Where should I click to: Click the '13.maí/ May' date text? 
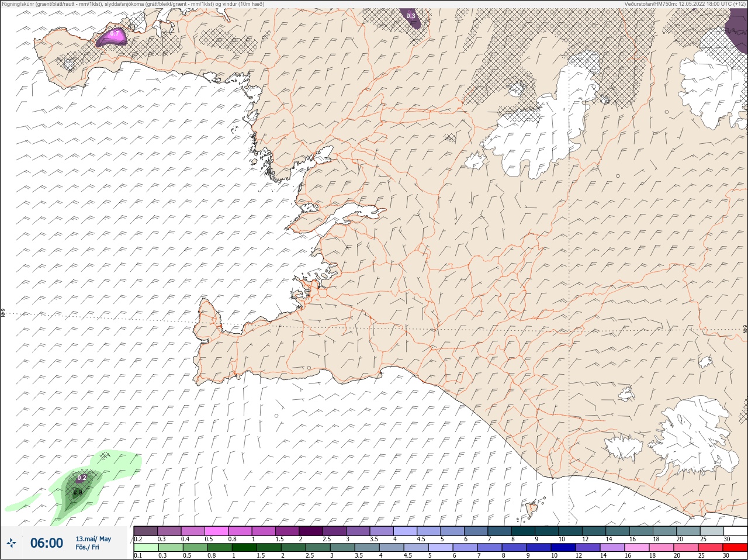[93, 539]
